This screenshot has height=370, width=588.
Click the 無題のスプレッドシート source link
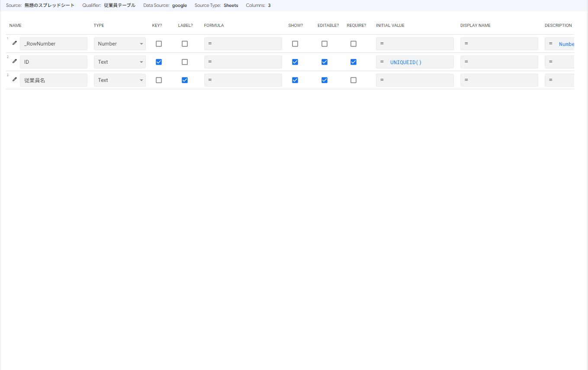49,6
